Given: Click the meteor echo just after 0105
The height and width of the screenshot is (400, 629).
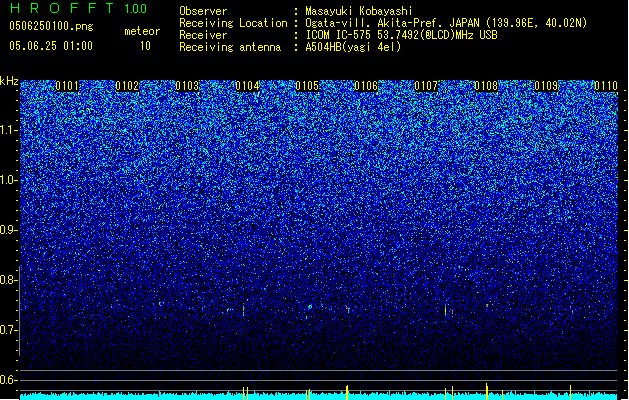Looking at the screenshot, I should coord(310,307).
